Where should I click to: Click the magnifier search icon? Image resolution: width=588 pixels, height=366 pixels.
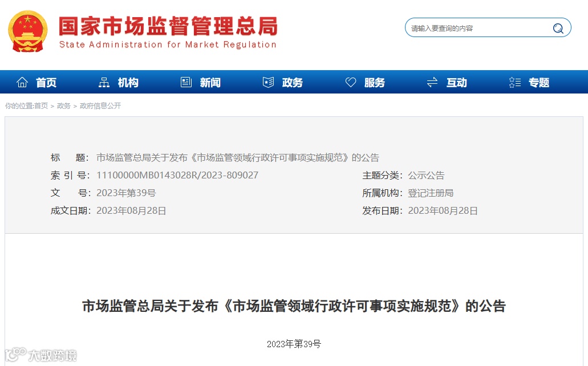558,28
